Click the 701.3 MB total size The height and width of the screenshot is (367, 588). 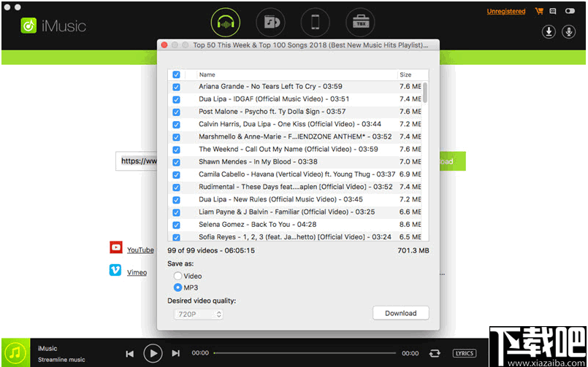pyautogui.click(x=413, y=250)
